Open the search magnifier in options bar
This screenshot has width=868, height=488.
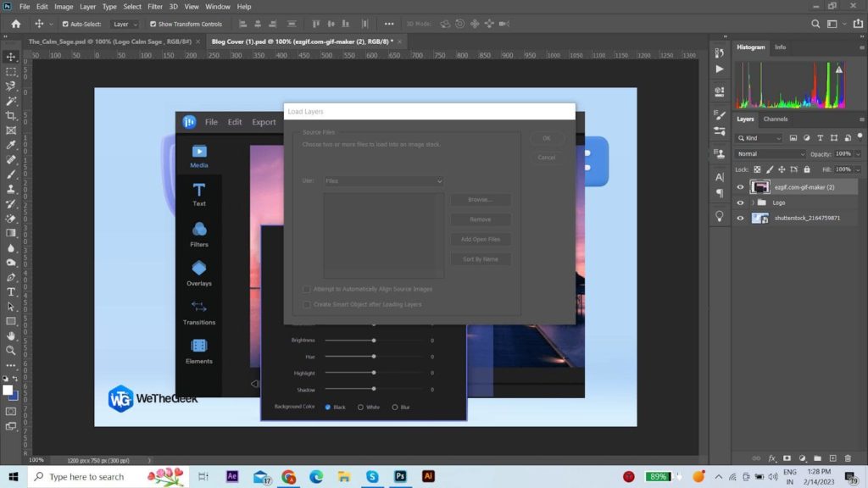(815, 24)
